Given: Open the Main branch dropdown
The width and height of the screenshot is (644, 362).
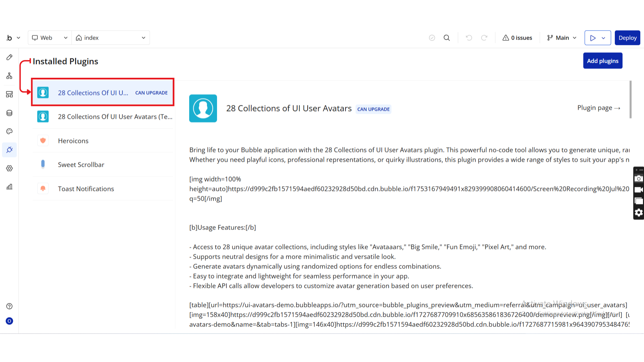Looking at the screenshot, I should (x=562, y=38).
